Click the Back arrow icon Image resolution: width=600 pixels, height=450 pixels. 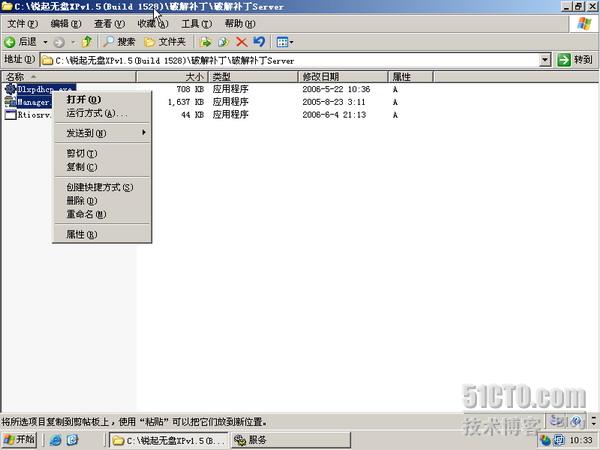click(10, 42)
